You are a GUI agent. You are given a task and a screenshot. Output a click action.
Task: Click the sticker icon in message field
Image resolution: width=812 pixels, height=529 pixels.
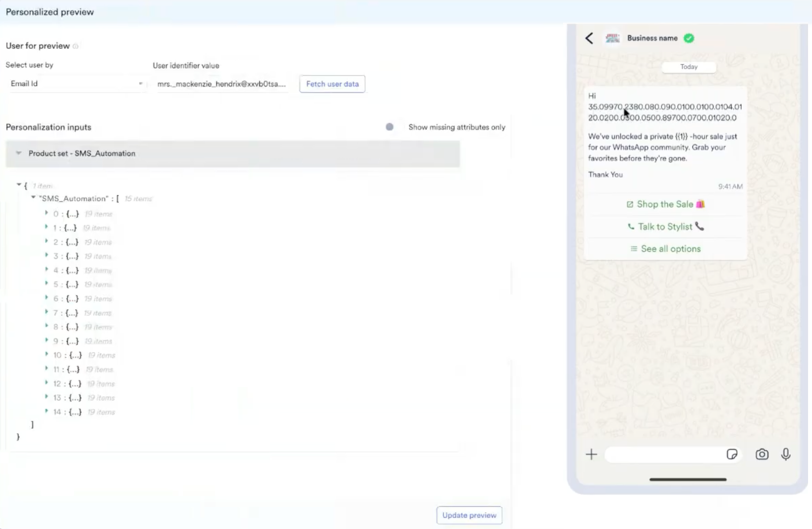(x=732, y=454)
